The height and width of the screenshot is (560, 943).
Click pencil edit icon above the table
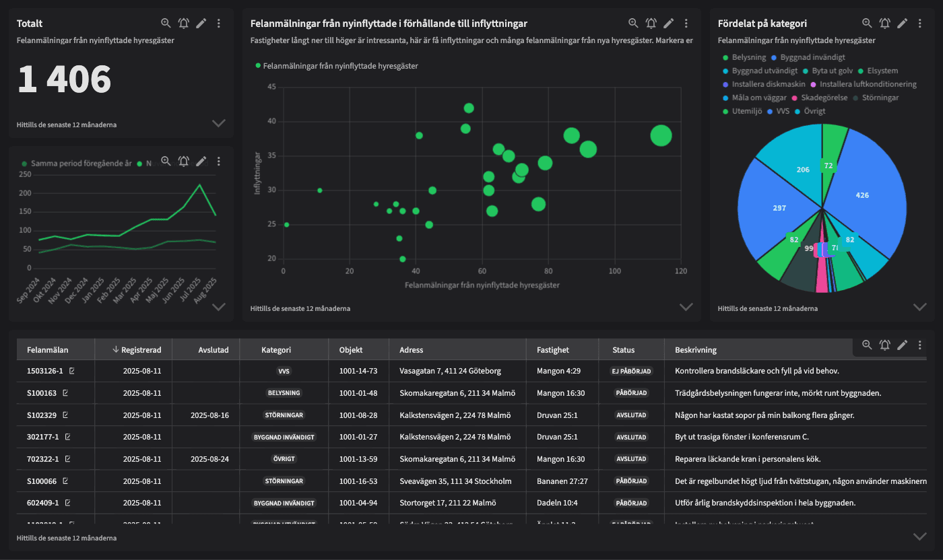[902, 345]
